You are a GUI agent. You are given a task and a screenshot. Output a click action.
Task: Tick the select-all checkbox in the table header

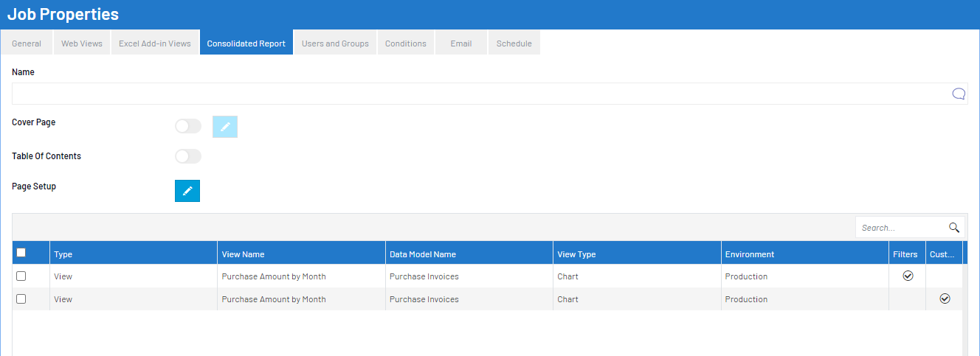(x=21, y=253)
